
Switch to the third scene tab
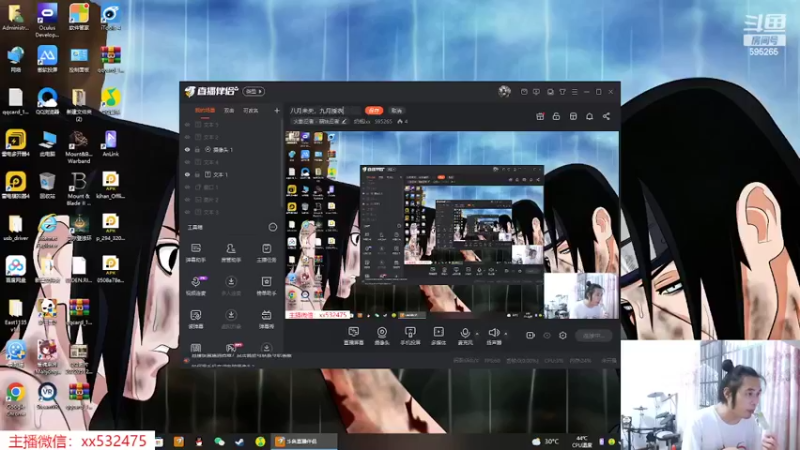tap(251, 111)
